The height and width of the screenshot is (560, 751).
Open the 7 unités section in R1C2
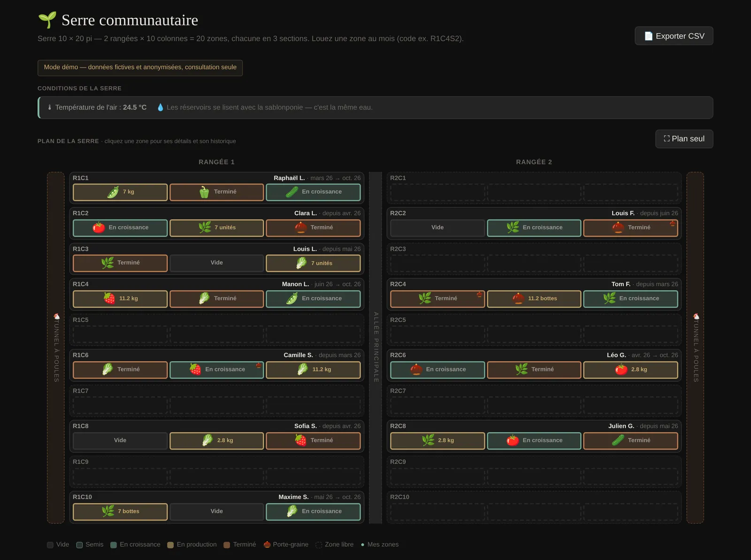click(217, 227)
